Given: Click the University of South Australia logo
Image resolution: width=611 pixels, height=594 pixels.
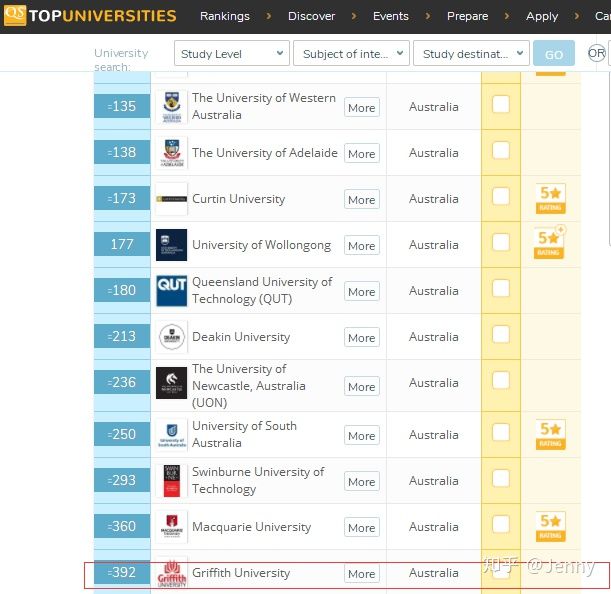Looking at the screenshot, I should [171, 435].
